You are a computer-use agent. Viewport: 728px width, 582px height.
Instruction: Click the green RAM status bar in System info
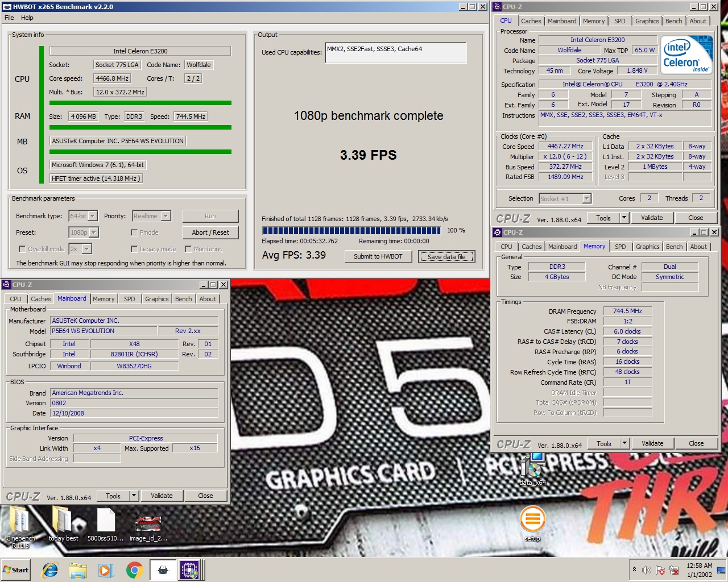click(140, 127)
